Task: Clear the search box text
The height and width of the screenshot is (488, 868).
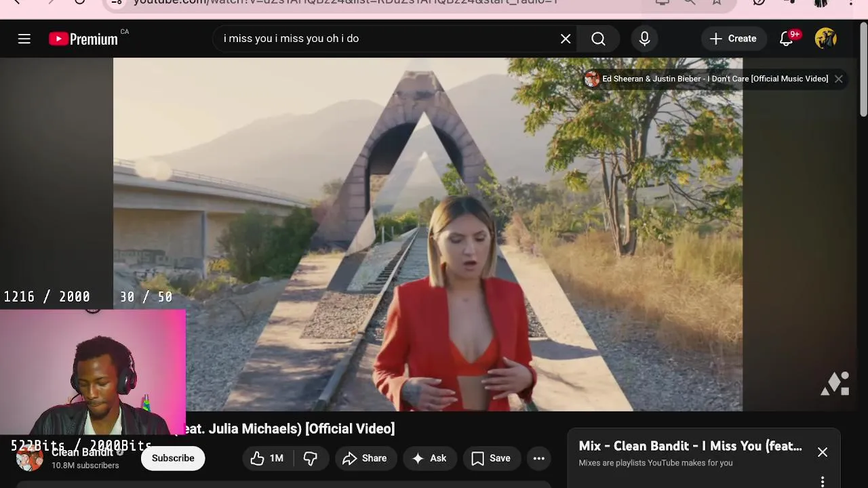Action: [x=566, y=39]
